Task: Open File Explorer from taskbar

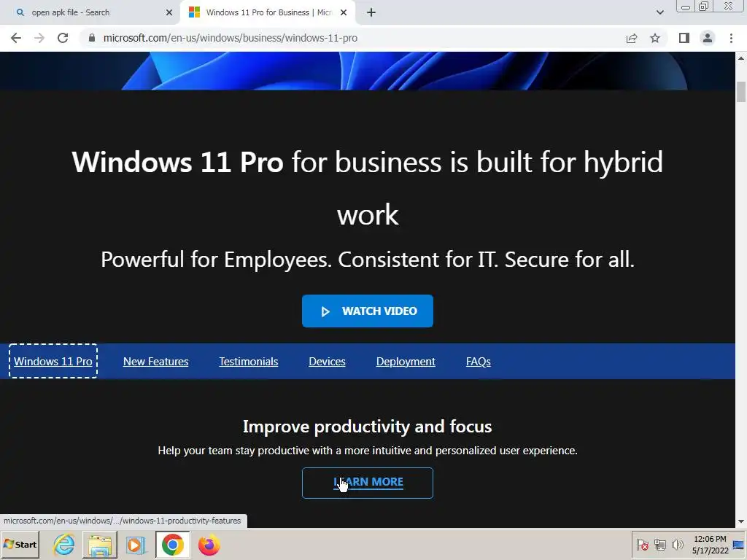Action: [100, 545]
